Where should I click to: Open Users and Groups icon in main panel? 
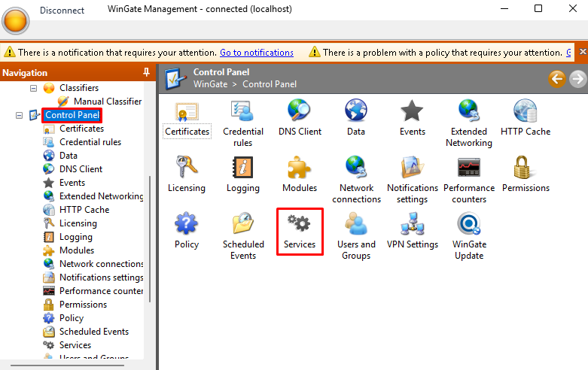356,223
